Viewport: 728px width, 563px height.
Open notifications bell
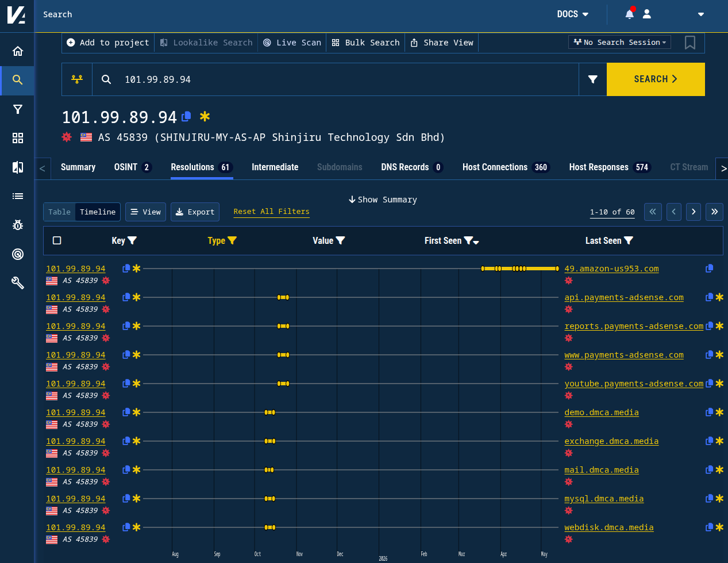pos(630,14)
